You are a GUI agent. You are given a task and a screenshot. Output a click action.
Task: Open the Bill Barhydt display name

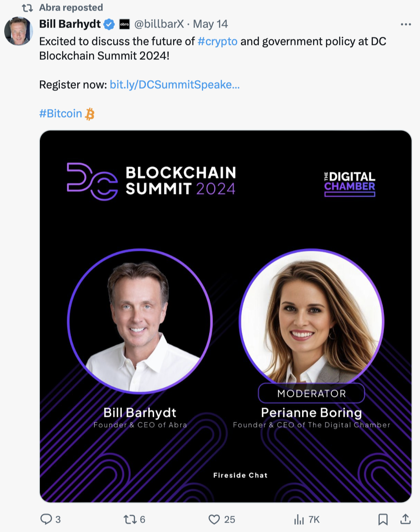pyautogui.click(x=70, y=24)
